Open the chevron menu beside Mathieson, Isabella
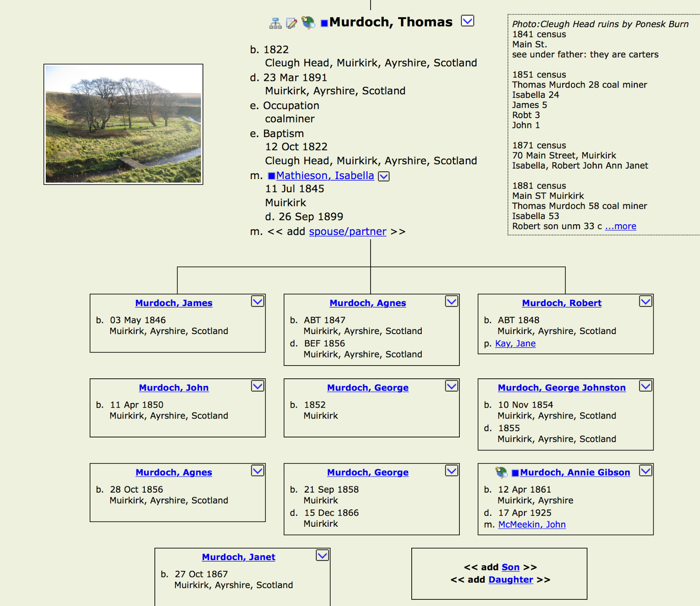The width and height of the screenshot is (700, 606). 384,176
